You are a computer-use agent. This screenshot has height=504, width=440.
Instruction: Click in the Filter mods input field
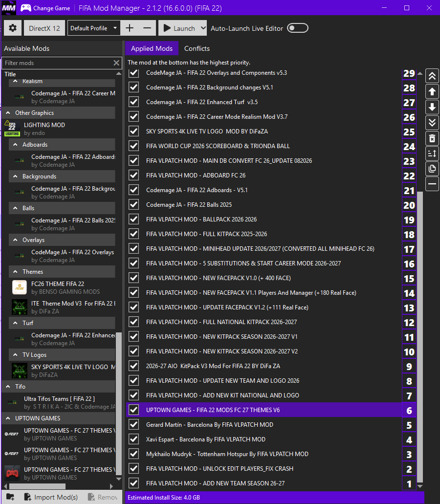(x=58, y=63)
